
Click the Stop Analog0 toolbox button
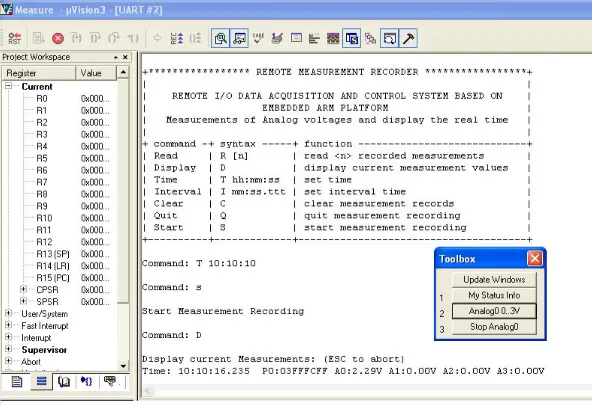coord(494,326)
